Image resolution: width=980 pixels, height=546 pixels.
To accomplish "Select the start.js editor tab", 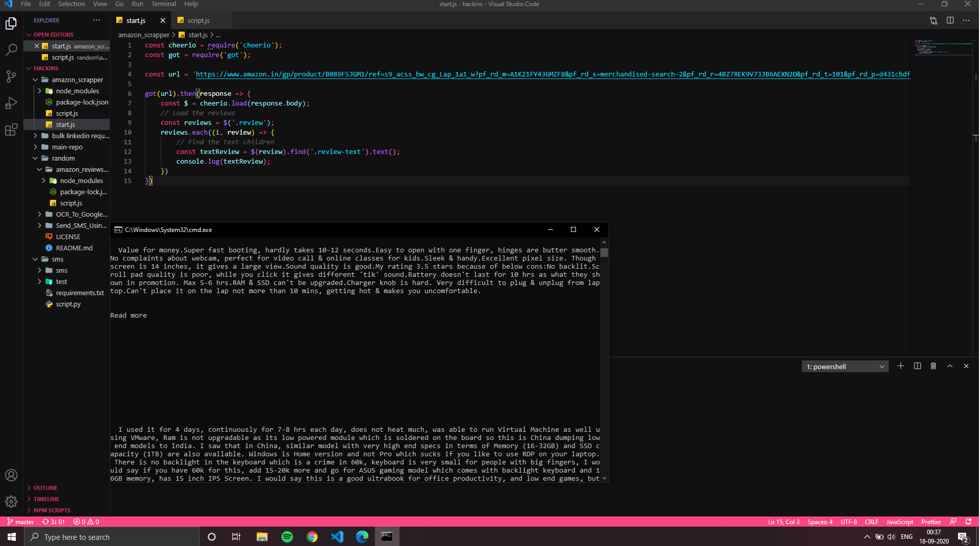I will point(135,20).
